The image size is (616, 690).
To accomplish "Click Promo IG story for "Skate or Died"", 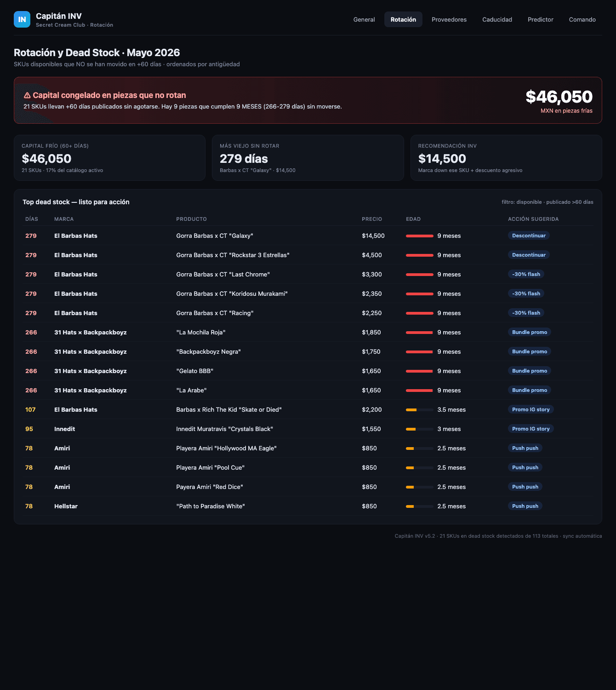I will (x=531, y=409).
